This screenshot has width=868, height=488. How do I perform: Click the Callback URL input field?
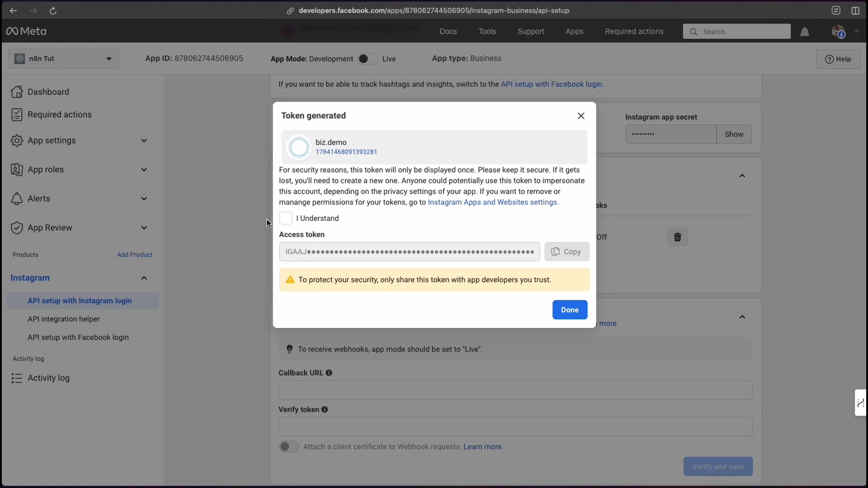(515, 390)
